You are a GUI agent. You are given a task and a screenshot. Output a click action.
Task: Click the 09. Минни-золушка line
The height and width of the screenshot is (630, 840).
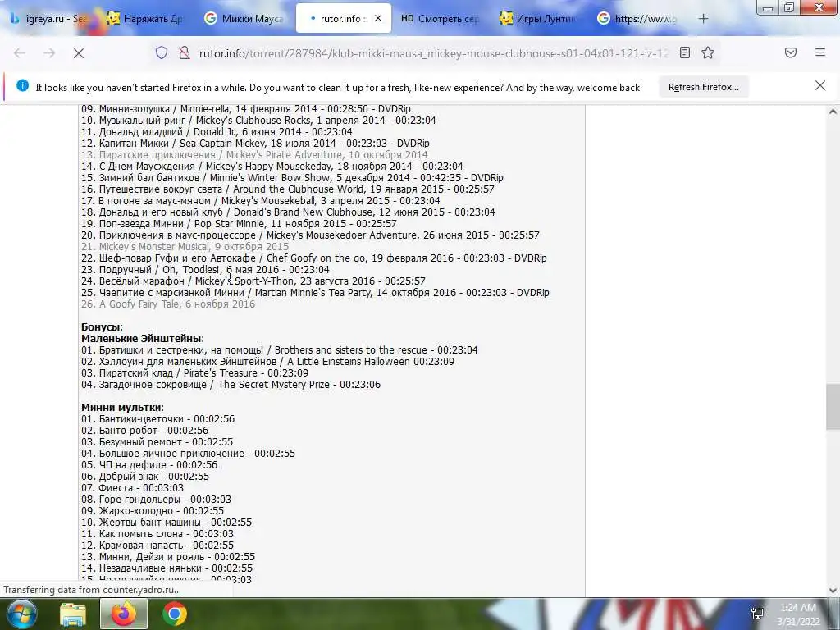(x=246, y=109)
